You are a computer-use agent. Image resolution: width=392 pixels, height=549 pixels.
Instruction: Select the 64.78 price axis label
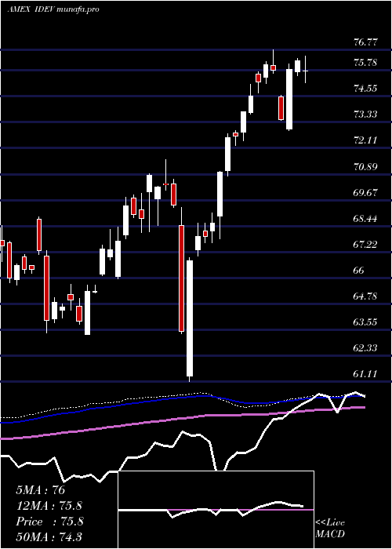(x=365, y=296)
